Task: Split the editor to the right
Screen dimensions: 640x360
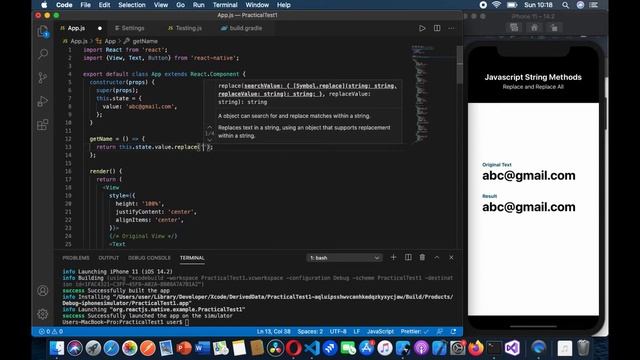Action: 437,28
